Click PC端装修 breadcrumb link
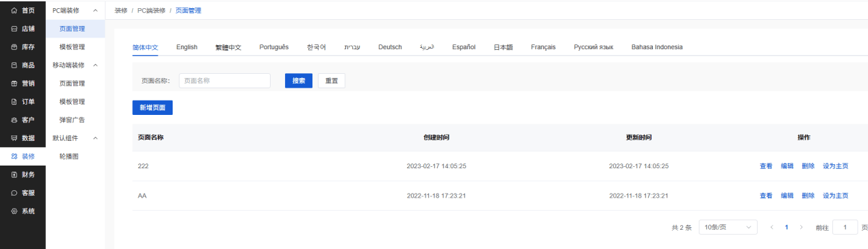 click(151, 11)
